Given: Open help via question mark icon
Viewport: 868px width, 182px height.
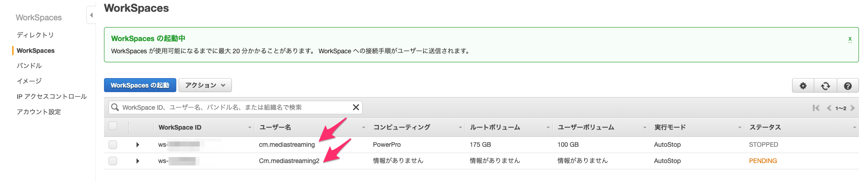Looking at the screenshot, I should (848, 86).
